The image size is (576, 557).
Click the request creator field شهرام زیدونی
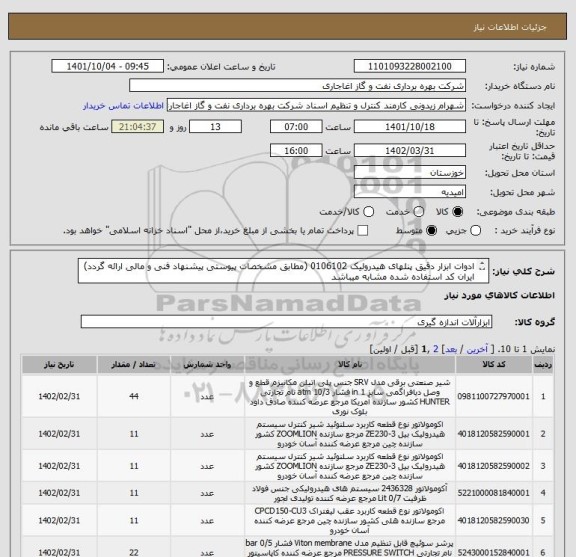click(316, 105)
